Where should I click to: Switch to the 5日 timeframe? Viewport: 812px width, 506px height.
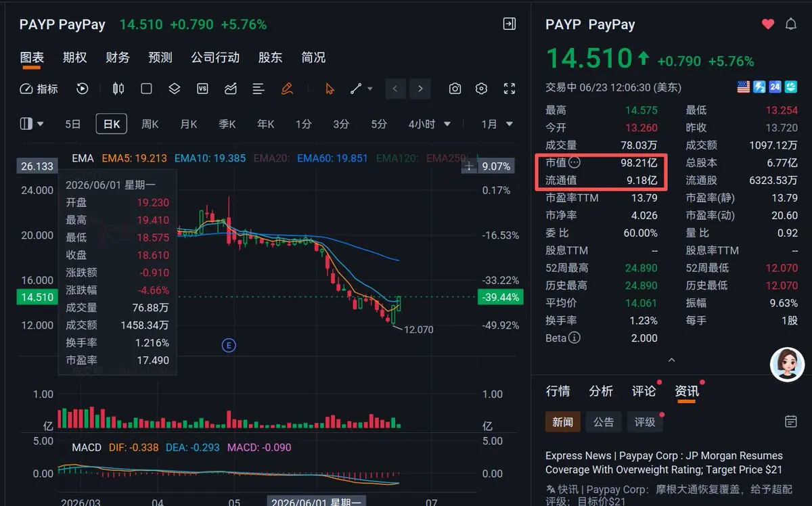[x=73, y=124]
